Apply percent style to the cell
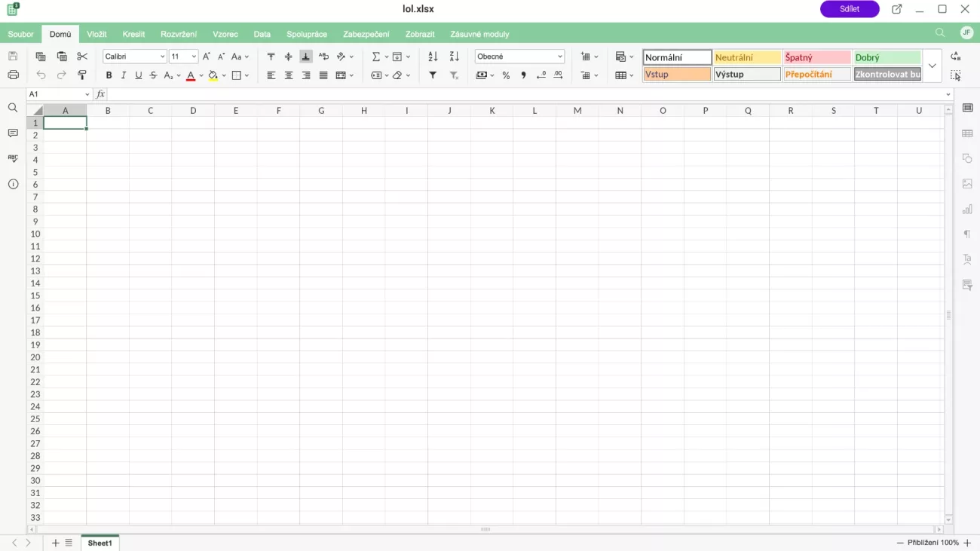The height and width of the screenshot is (551, 980). [506, 75]
